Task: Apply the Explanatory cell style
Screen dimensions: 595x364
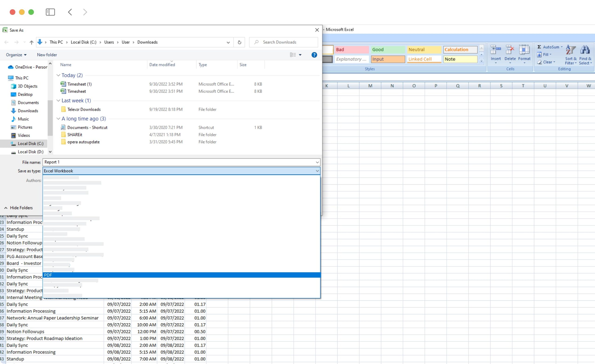Action: (x=352, y=59)
